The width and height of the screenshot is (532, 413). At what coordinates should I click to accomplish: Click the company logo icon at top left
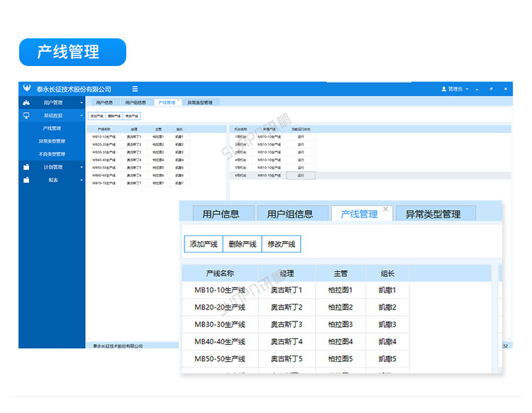click(x=27, y=89)
